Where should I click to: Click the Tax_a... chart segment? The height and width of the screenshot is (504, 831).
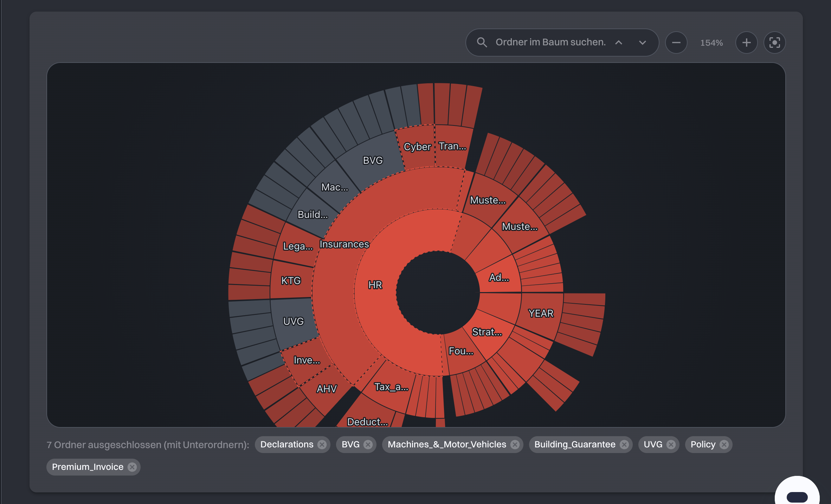[x=391, y=387]
